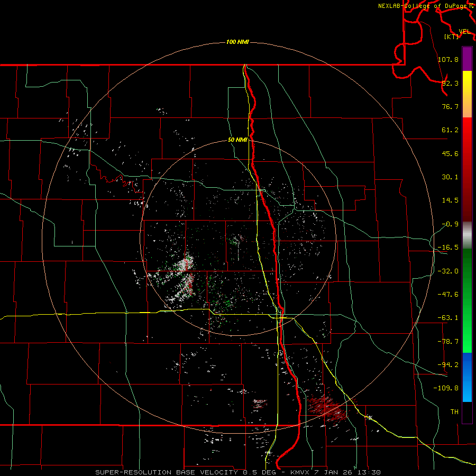476x476 pixels.
Task: Select the -16.5 value on the velocity scale
Action: 448,248
